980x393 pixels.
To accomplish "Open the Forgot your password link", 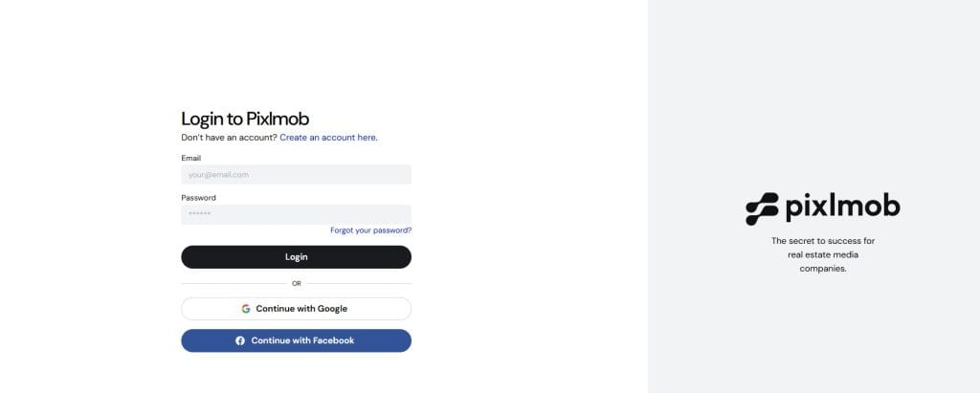I will point(370,230).
